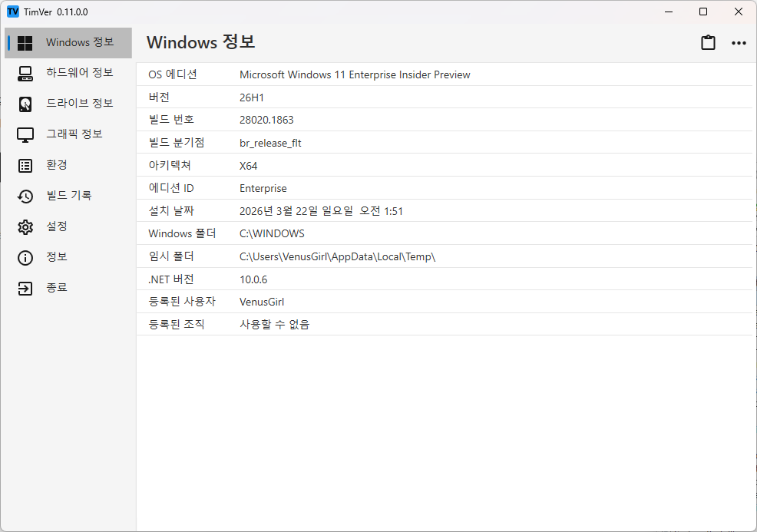Viewport: 757px width, 532px height.
Task: Click the 임시 폴더 label
Action: coord(171,256)
